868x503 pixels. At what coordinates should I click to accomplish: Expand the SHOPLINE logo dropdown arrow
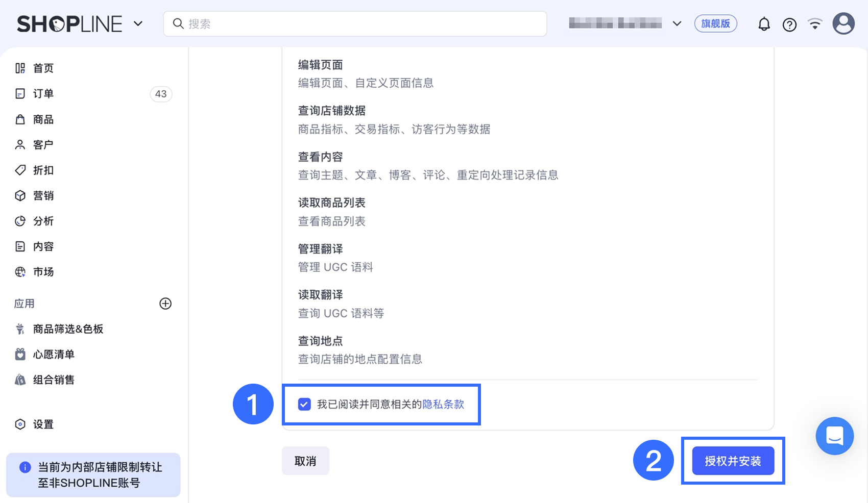click(138, 23)
